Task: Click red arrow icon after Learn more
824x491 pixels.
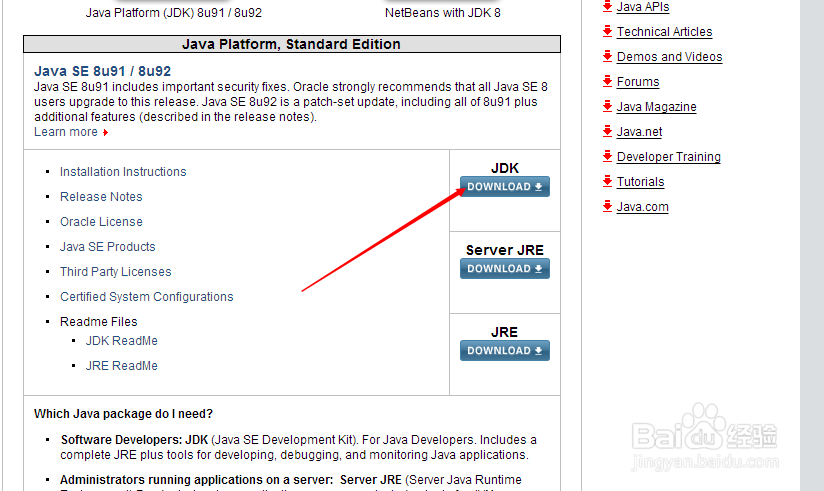Action: click(106, 132)
